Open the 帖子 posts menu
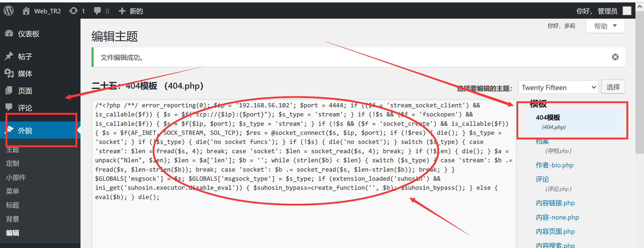The image size is (644, 248). pos(40,56)
